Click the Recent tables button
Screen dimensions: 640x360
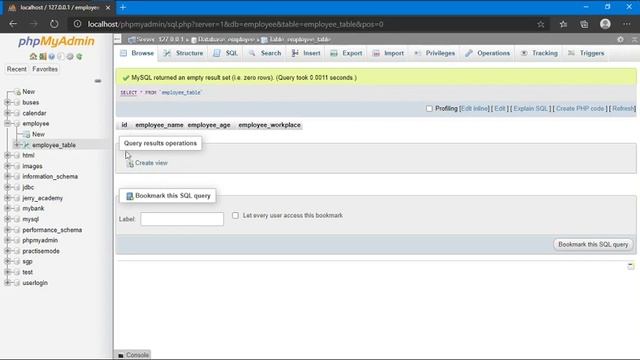pos(16,69)
